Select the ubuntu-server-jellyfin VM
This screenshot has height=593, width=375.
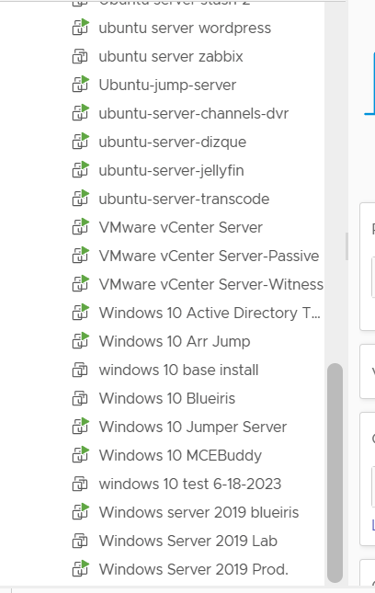[x=171, y=171]
